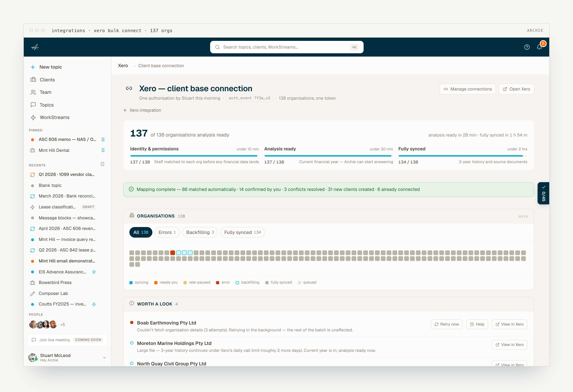Screen dimensions: 573x392
Task: Open Blank topic in recents
Action: 67,185
